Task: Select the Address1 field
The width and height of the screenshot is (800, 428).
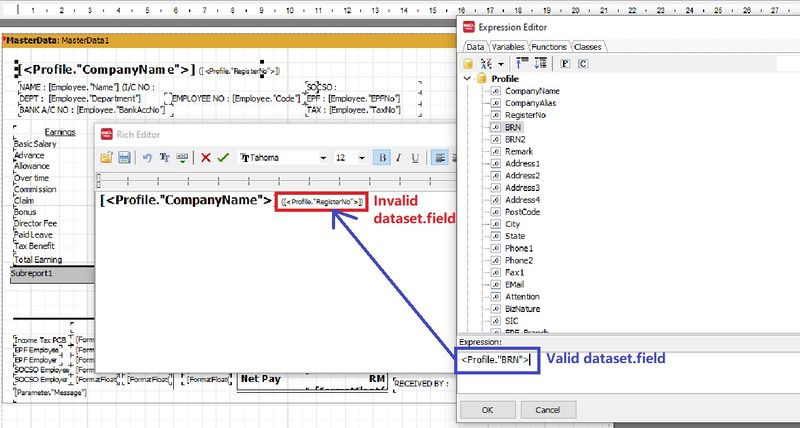Action: pos(522,164)
